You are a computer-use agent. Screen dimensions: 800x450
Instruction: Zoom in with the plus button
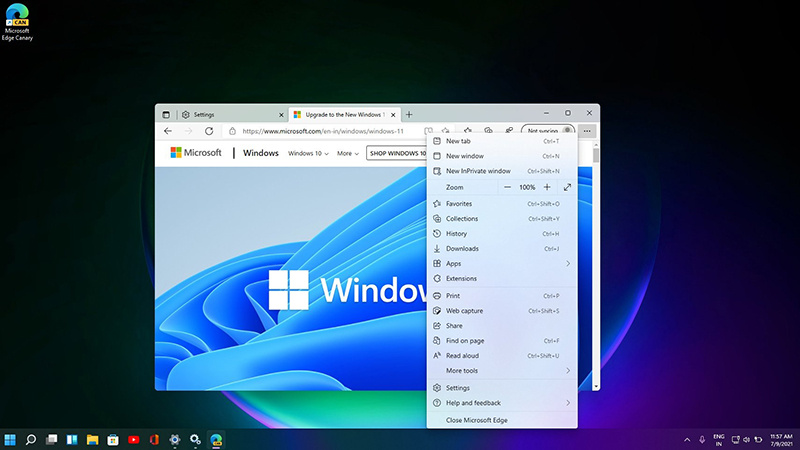(x=547, y=187)
